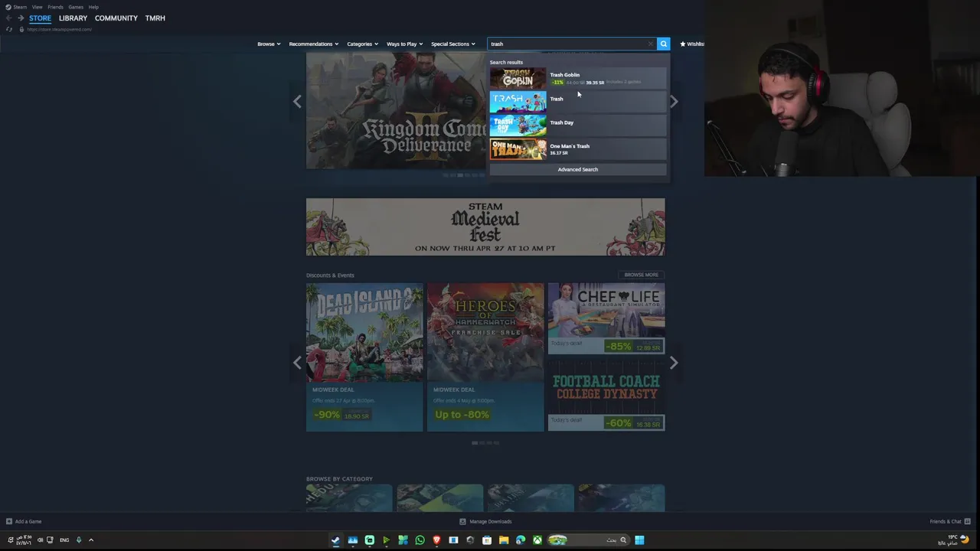
Task: Select One Man's Trash search result
Action: point(578,149)
